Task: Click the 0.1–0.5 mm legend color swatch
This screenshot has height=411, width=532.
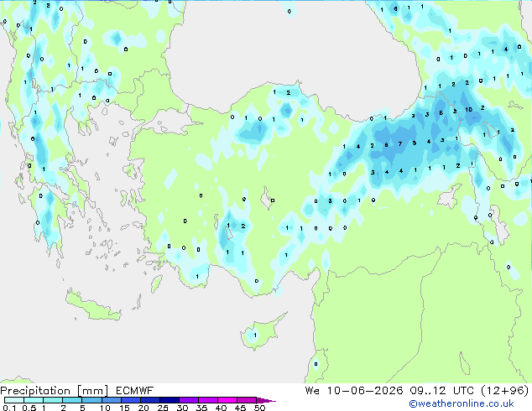Action: (14, 400)
